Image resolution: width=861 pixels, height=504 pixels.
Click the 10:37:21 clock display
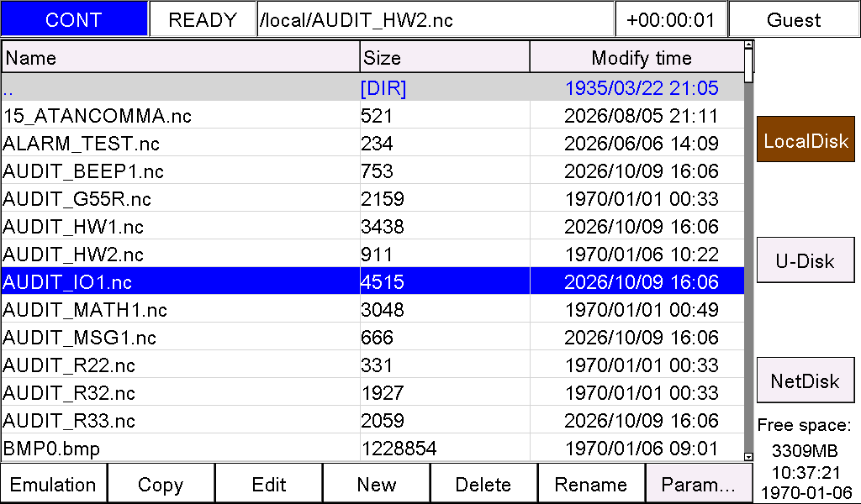(x=806, y=472)
